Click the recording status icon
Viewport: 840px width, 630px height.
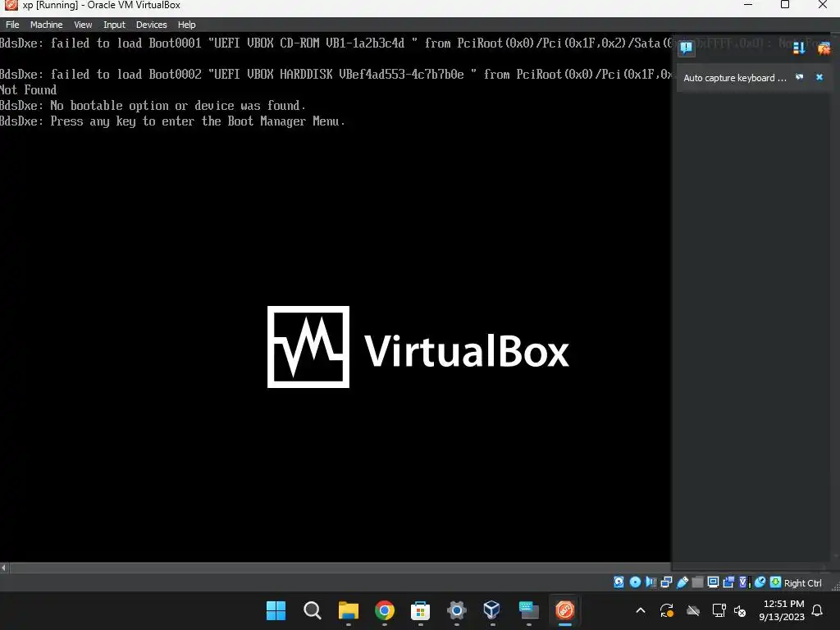[728, 582]
